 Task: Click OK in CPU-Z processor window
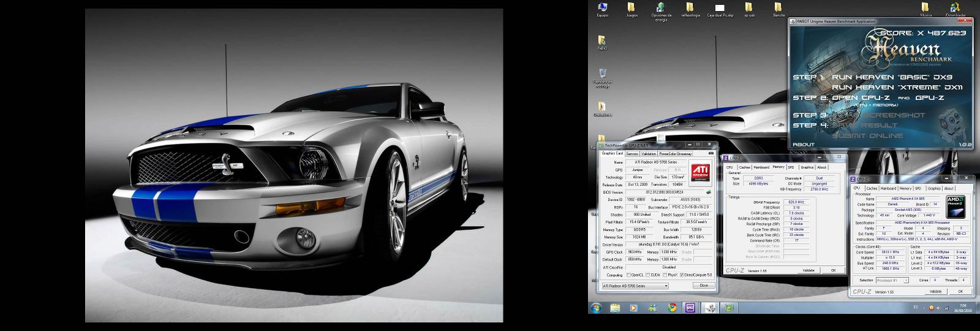(960, 291)
